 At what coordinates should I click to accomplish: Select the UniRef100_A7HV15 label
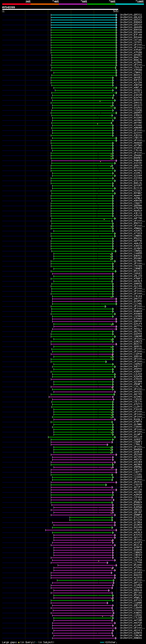coord(131,379)
